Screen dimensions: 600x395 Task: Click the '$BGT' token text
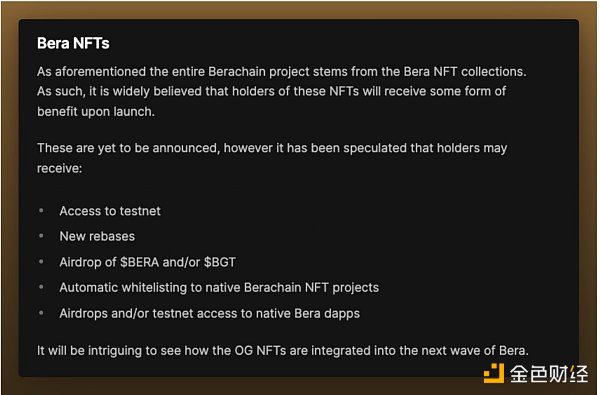click(x=220, y=262)
